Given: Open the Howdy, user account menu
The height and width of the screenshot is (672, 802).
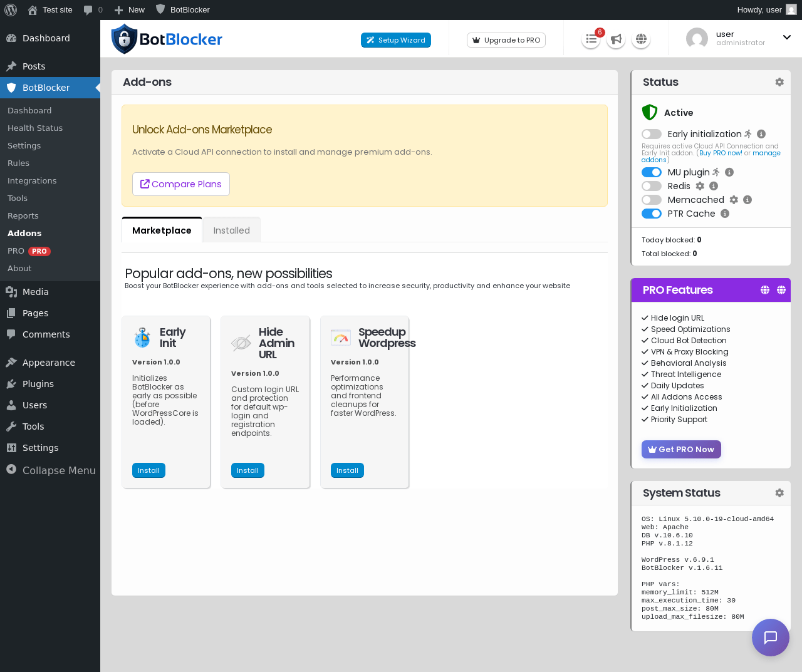Looking at the screenshot, I should pos(767,10).
